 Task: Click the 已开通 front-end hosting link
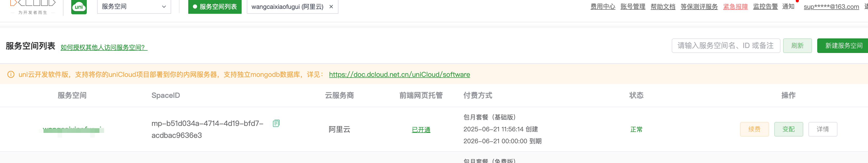pos(421,130)
